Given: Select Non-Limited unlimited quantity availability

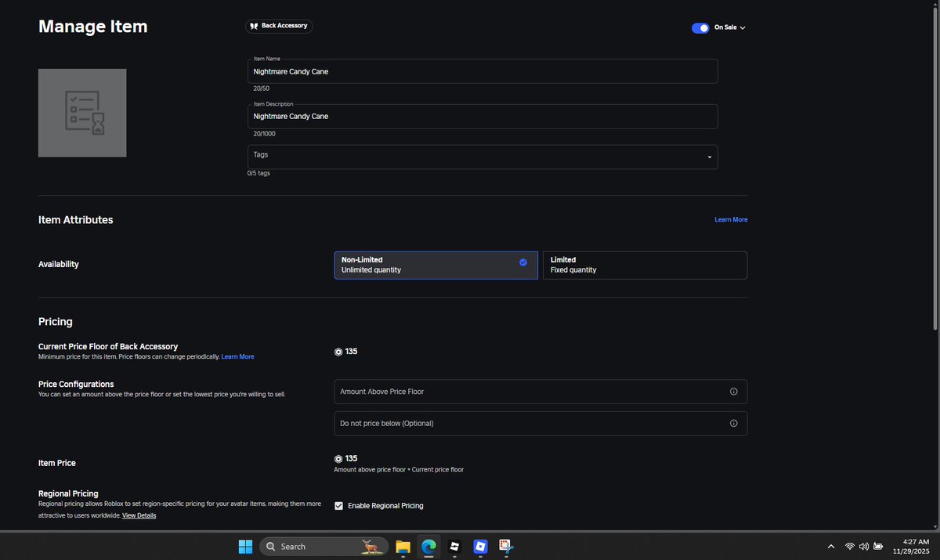Looking at the screenshot, I should coord(436,265).
